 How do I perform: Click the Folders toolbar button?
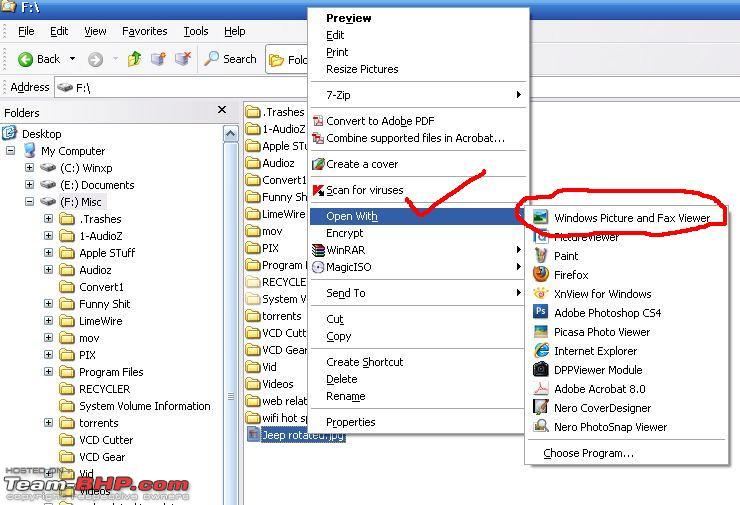pos(287,59)
